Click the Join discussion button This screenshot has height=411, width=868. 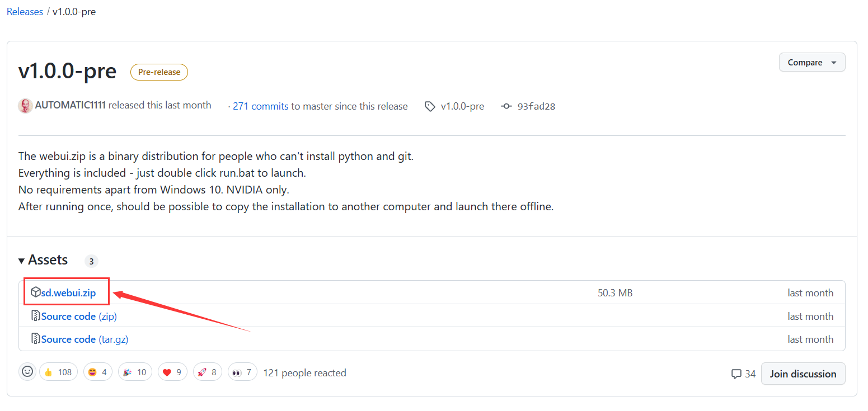(x=803, y=374)
